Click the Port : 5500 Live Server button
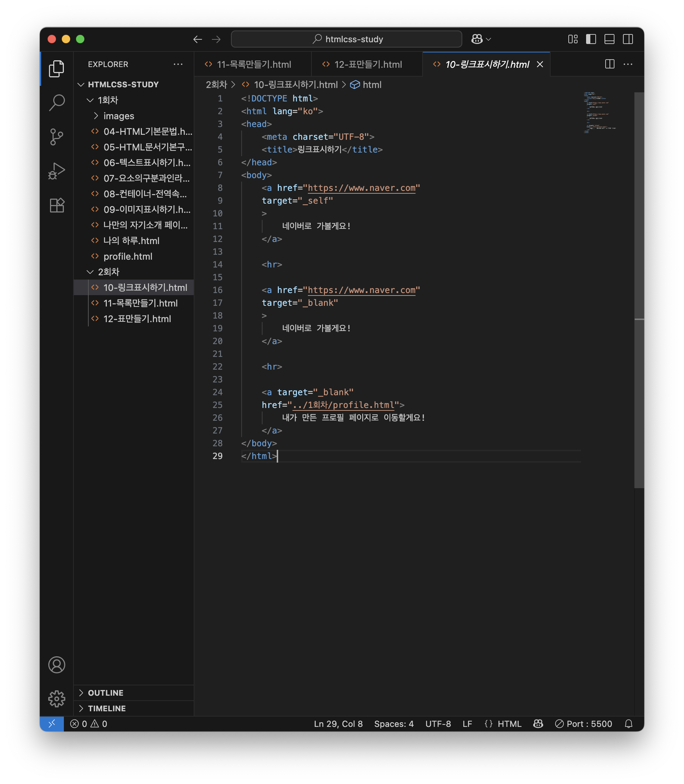 click(x=584, y=724)
